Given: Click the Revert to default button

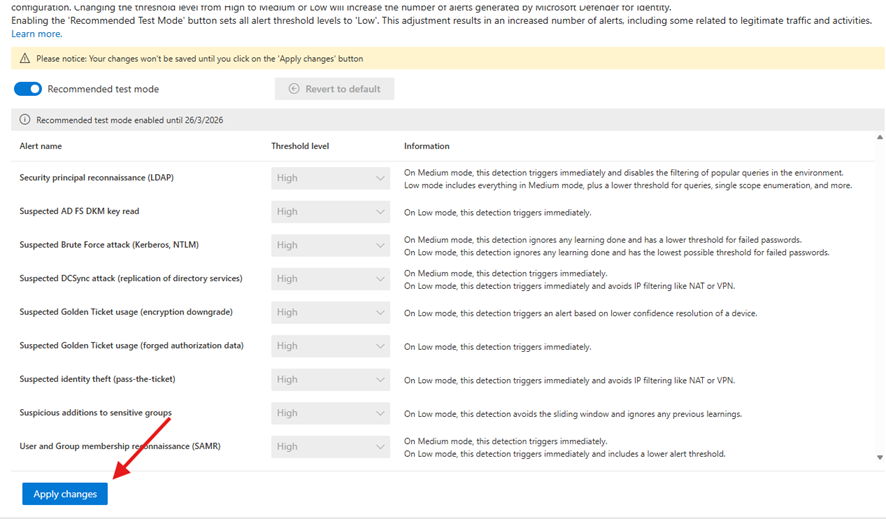Looking at the screenshot, I should click(x=334, y=89).
